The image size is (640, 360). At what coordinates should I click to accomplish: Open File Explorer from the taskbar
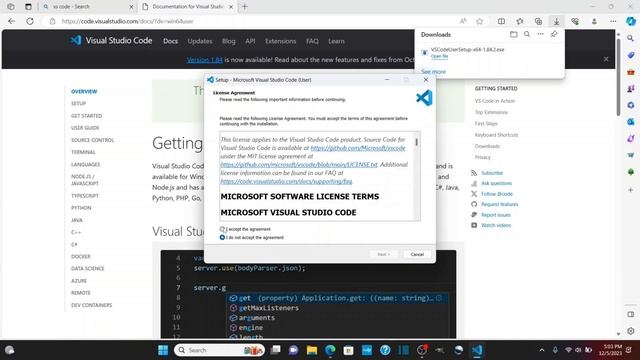click(x=312, y=350)
